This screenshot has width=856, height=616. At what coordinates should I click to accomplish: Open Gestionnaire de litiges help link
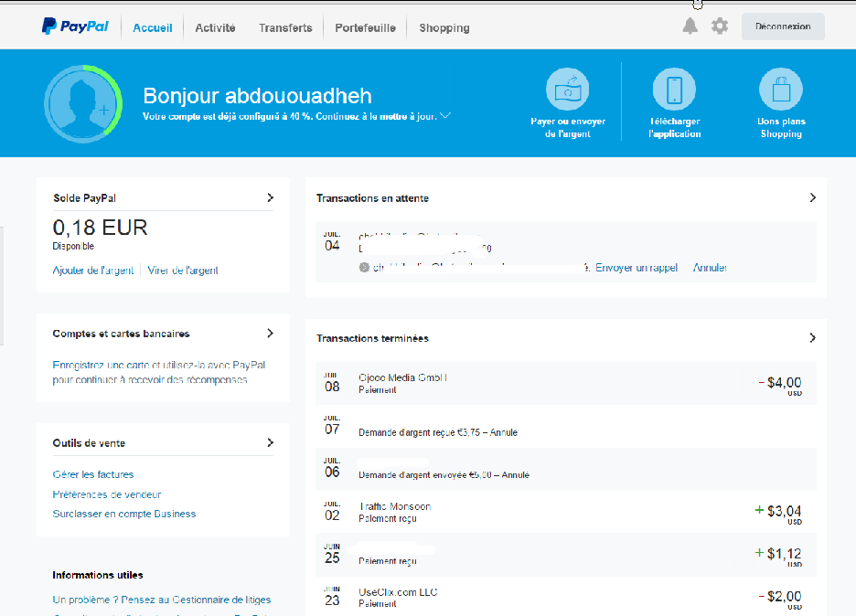pyautogui.click(x=162, y=600)
